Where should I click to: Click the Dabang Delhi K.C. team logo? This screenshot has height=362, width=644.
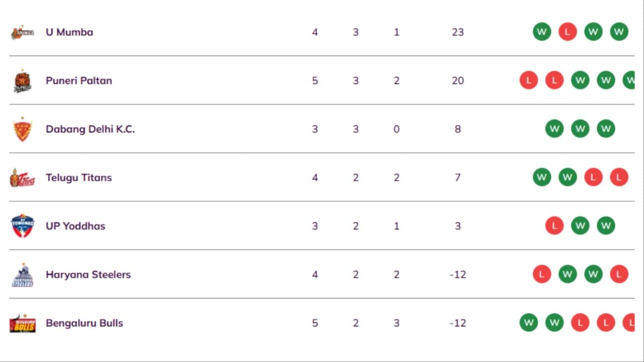pos(23,129)
